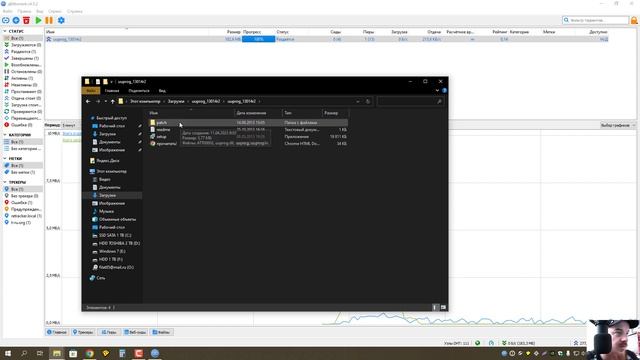This screenshot has height=360, width=640.
Task: Open the Файлы tab at bottom of qBittorrent
Action: pos(161,332)
